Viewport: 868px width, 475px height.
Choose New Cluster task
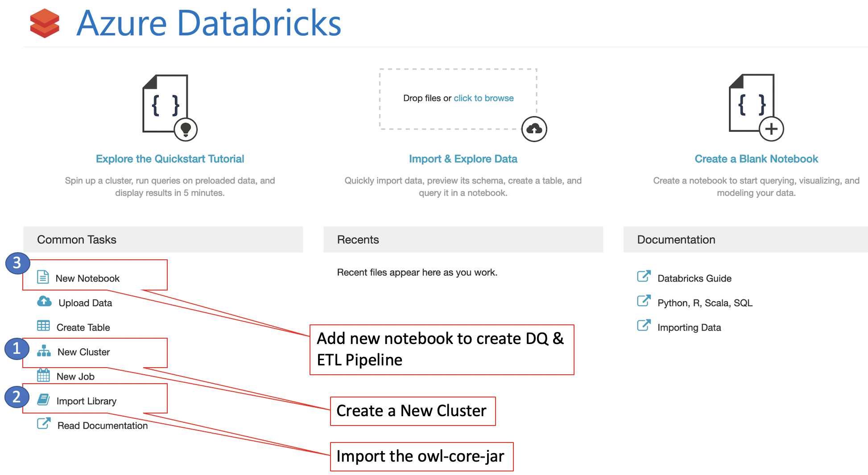coord(83,352)
